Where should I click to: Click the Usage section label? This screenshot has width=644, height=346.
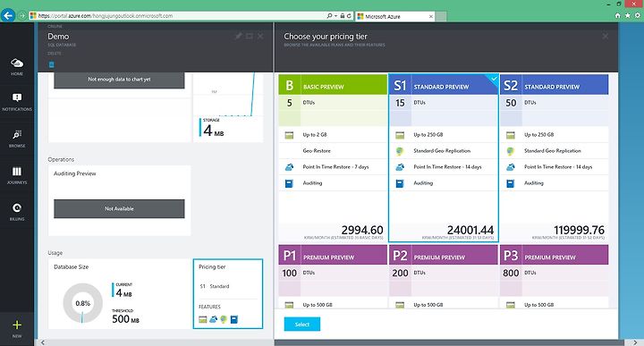click(55, 253)
